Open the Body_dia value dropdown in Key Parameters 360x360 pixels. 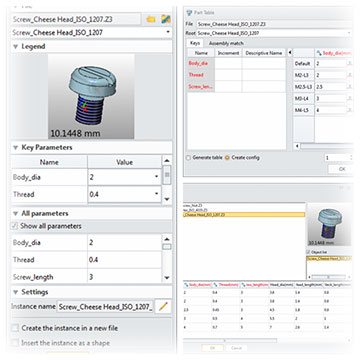[x=157, y=177]
